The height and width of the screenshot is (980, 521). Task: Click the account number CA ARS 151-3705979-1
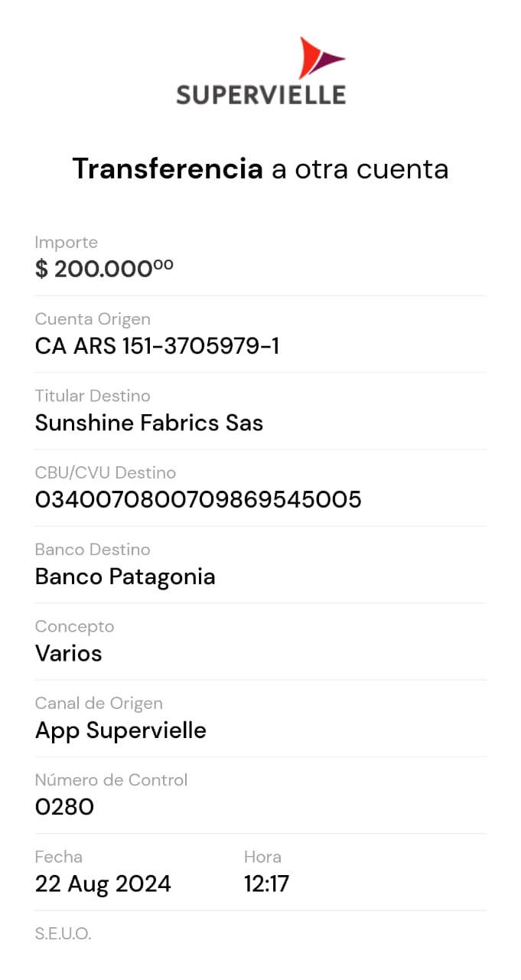tap(157, 346)
